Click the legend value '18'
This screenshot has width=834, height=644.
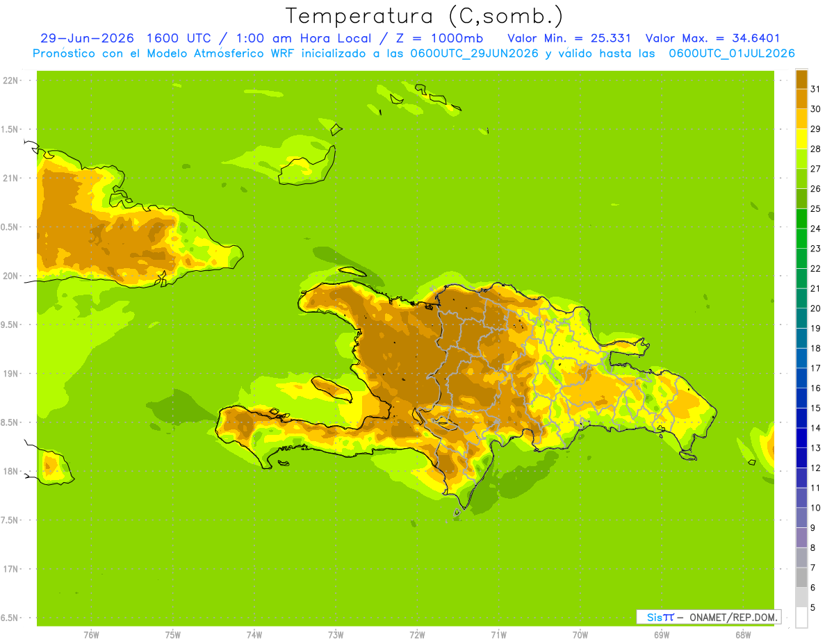815,348
